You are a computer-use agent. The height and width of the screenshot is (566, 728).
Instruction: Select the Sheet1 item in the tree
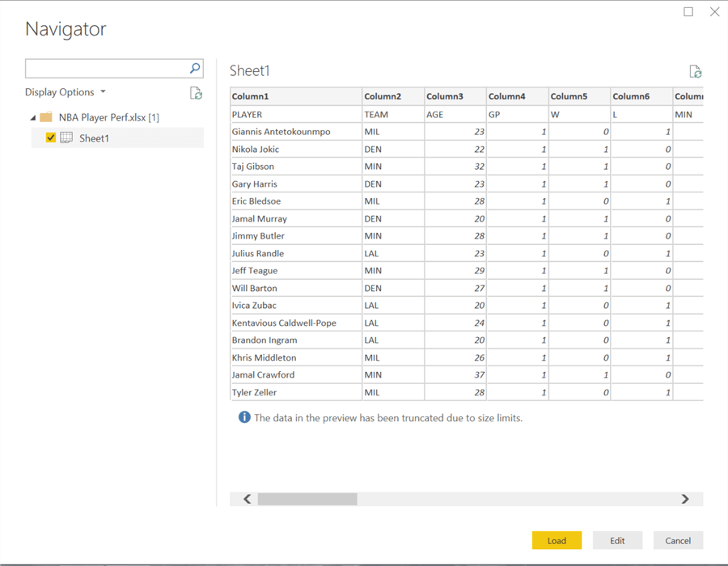click(x=94, y=138)
